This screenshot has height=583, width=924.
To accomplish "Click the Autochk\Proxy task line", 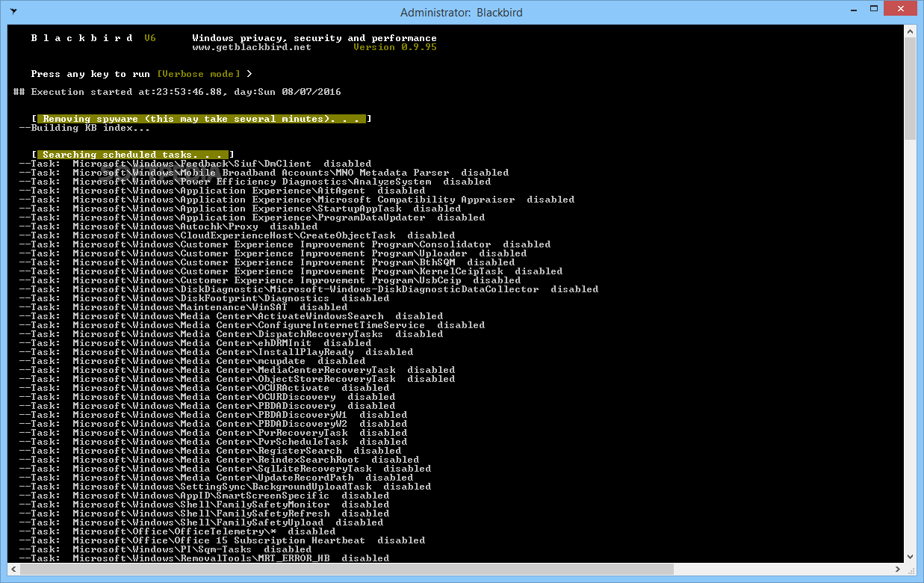I will coord(168,226).
